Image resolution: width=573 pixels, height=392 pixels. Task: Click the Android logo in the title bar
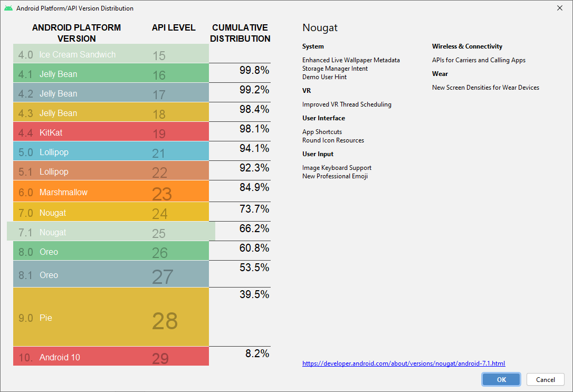coord(8,8)
